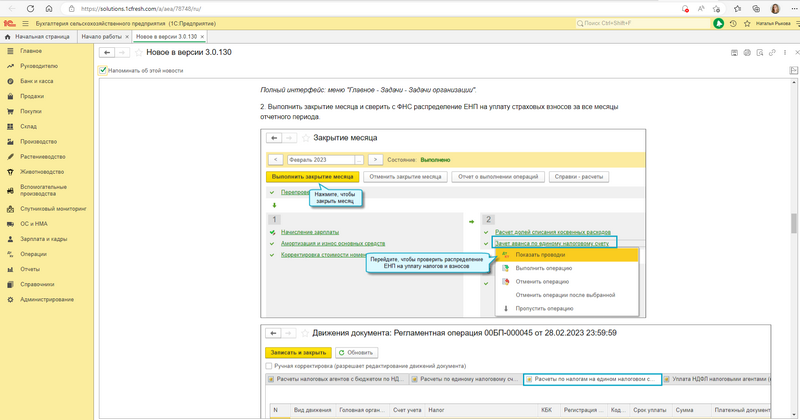Open the Продажи section in sidebar
Image resolution: width=800 pixels, height=420 pixels.
pyautogui.click(x=33, y=96)
